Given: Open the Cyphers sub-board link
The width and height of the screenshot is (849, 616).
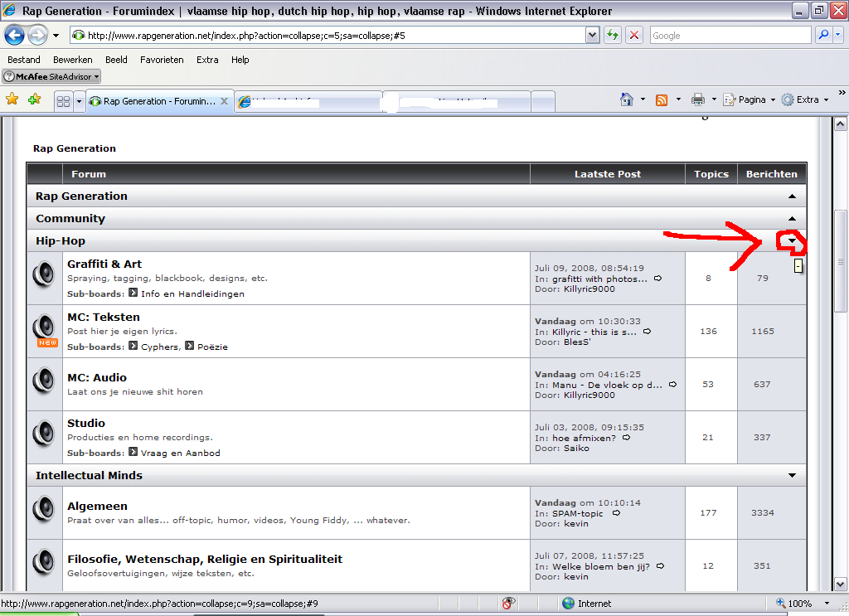Looking at the screenshot, I should [159, 347].
